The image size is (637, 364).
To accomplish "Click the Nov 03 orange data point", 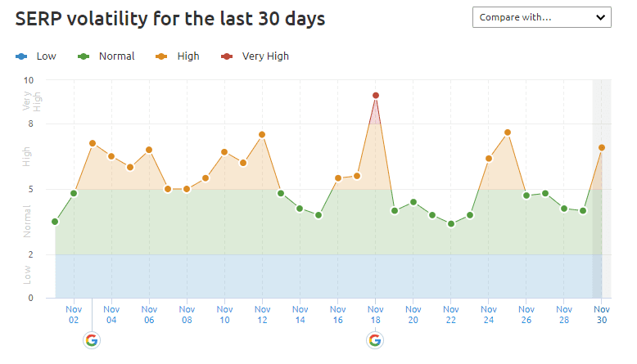I will (x=93, y=144).
